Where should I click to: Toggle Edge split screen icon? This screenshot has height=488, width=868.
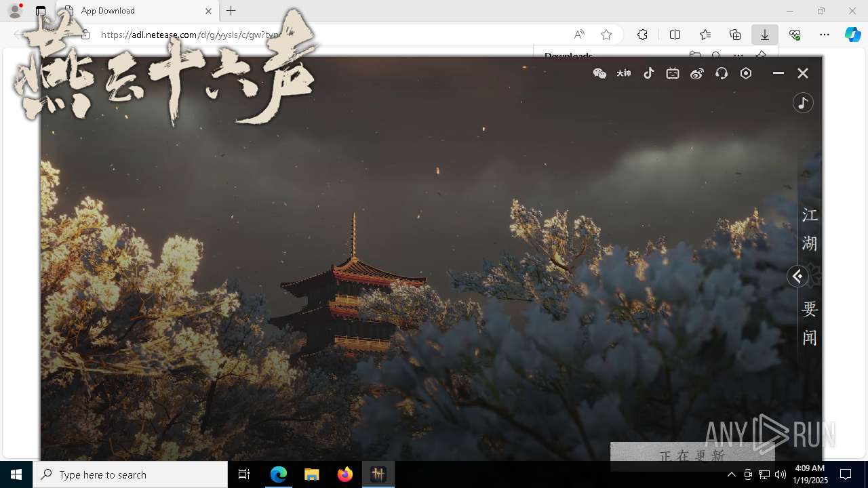pos(675,35)
